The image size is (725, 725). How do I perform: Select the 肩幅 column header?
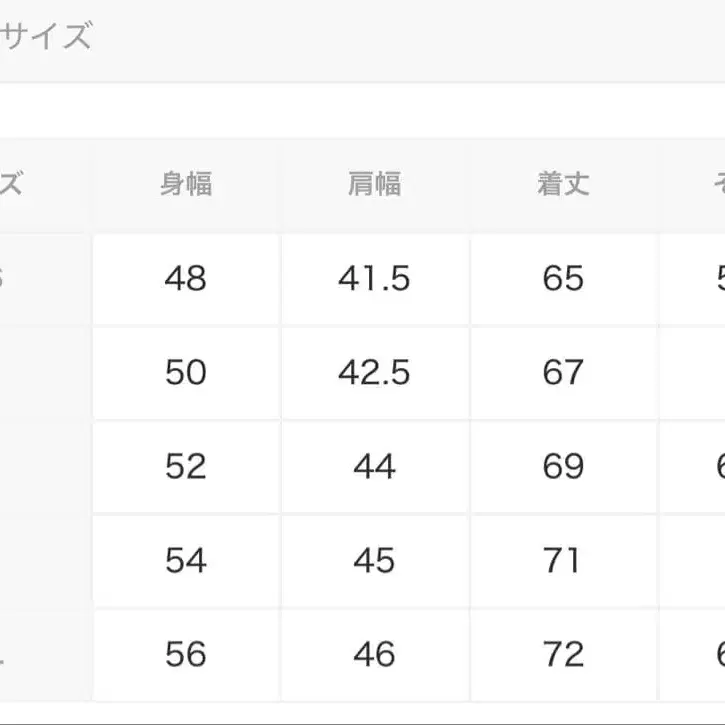point(374,184)
